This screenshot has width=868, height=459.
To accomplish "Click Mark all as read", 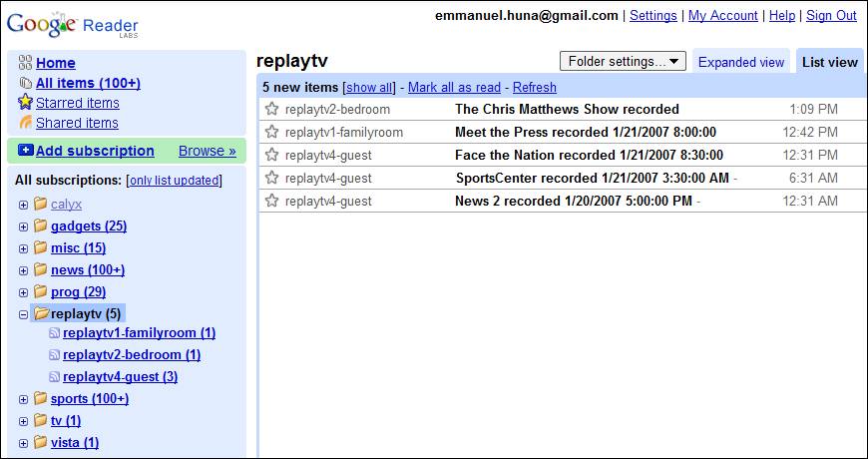I will 454,88.
